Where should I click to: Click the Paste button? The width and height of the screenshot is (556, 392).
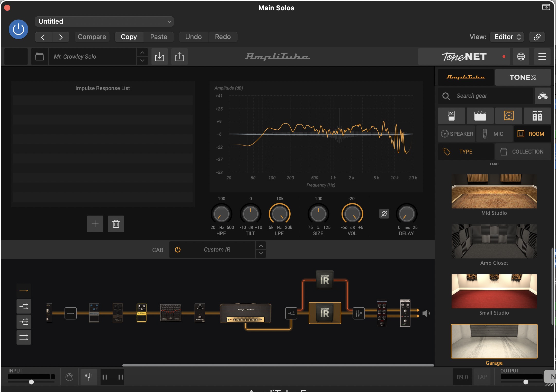pos(159,37)
